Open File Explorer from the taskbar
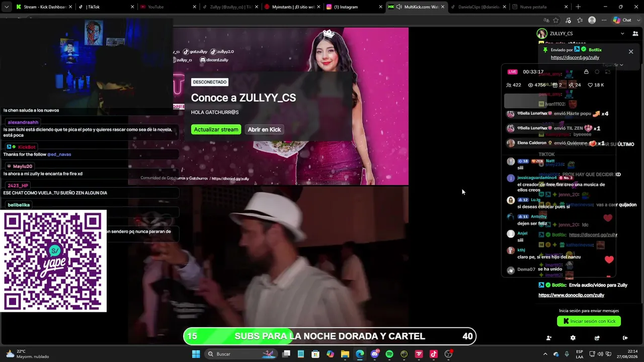The image size is (644, 362). tap(345, 354)
